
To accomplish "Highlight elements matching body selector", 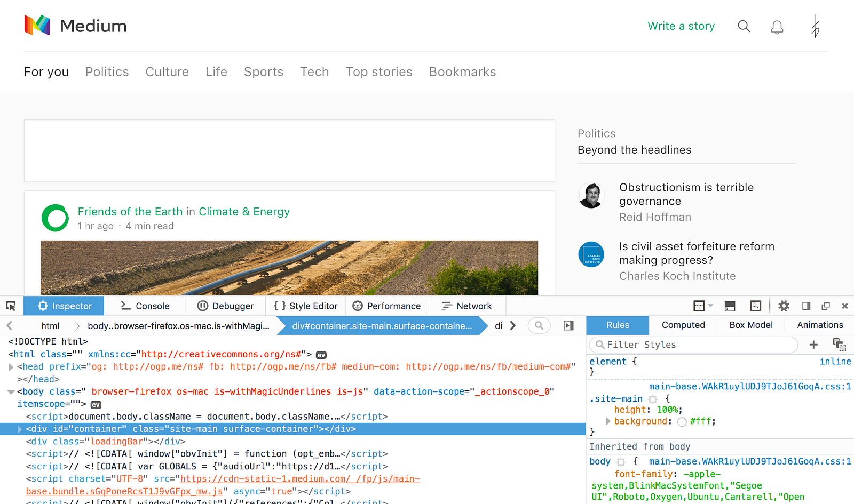I will point(620,462).
